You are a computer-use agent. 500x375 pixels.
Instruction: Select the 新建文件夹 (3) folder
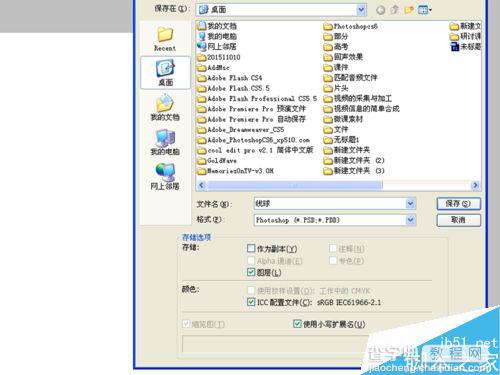point(354,171)
